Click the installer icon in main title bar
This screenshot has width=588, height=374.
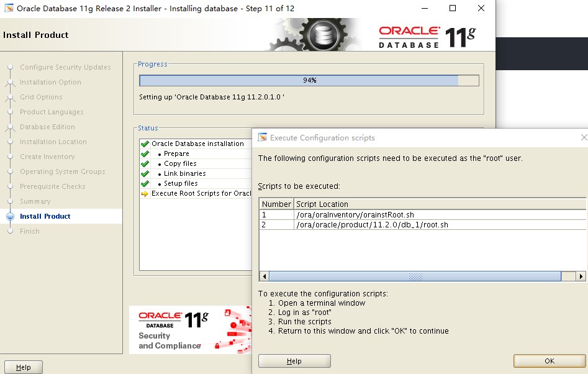click(9, 8)
